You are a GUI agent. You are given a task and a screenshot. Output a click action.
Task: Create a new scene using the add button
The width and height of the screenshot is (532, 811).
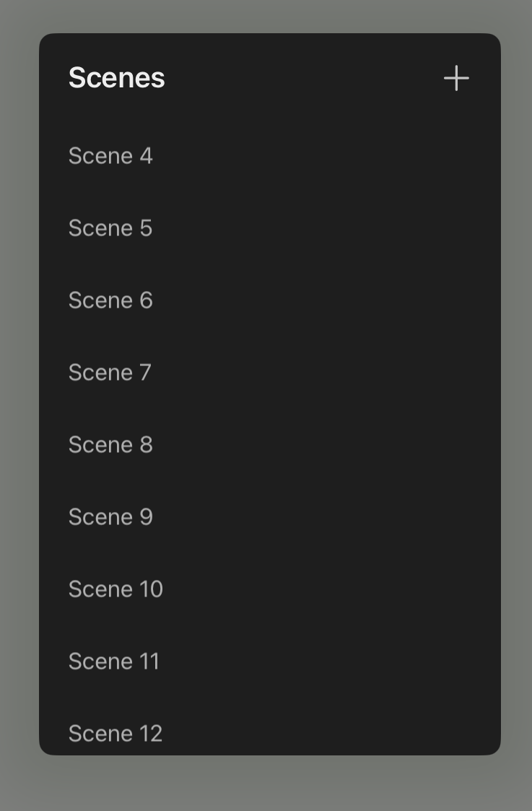tap(456, 78)
